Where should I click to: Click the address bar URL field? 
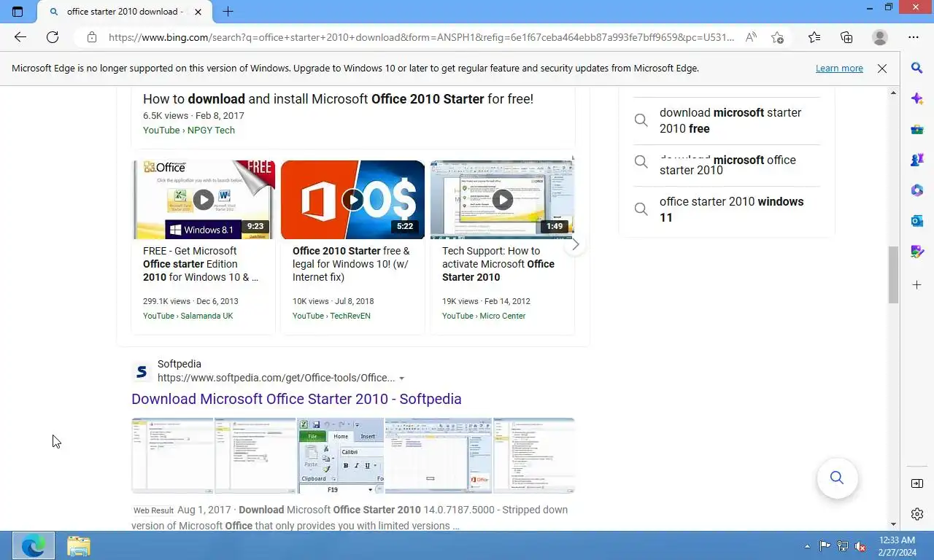pos(421,37)
